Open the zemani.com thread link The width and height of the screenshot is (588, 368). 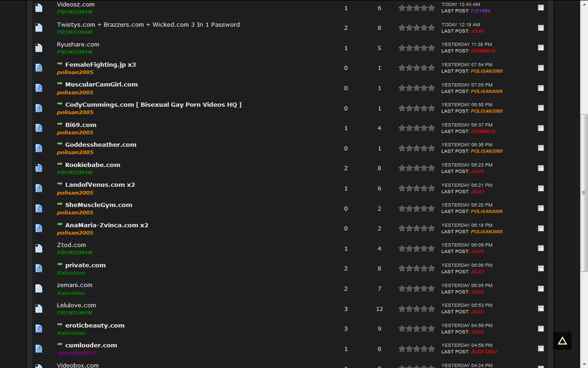click(74, 285)
